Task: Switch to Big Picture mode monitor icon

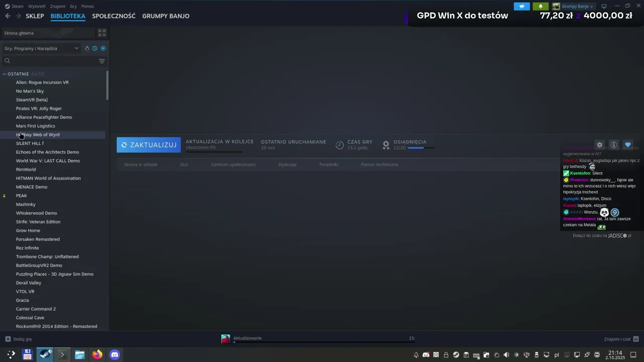Action: tap(604, 7)
